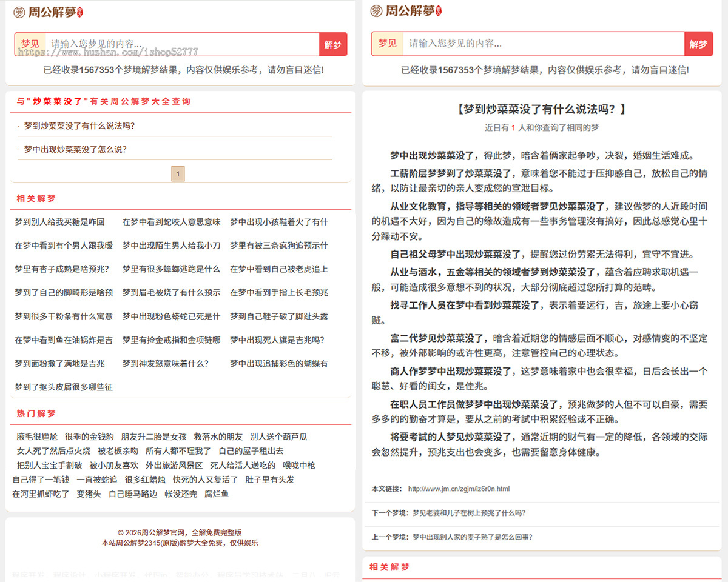Open hot dream 很多红蜡烛
Viewport: 728px width, 582px height.
click(x=145, y=480)
